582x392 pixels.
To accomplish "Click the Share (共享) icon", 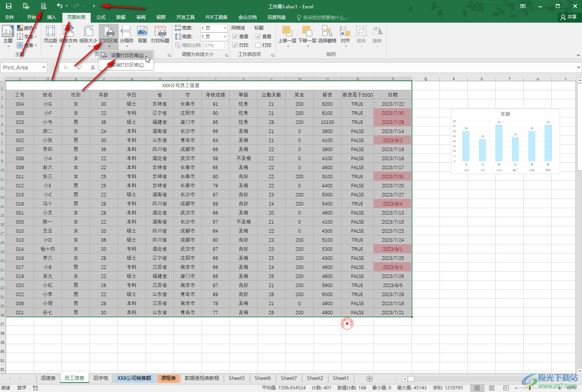I will pyautogui.click(x=569, y=17).
